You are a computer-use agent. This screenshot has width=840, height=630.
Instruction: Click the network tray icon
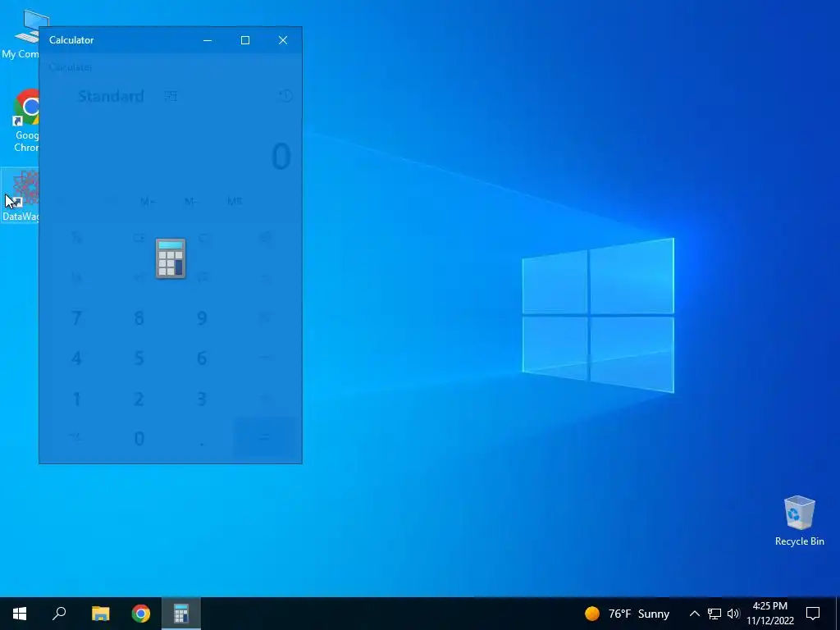[714, 614]
